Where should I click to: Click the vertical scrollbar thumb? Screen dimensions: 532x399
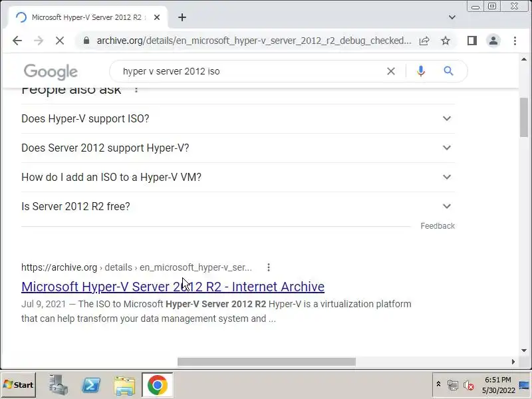click(x=524, y=118)
